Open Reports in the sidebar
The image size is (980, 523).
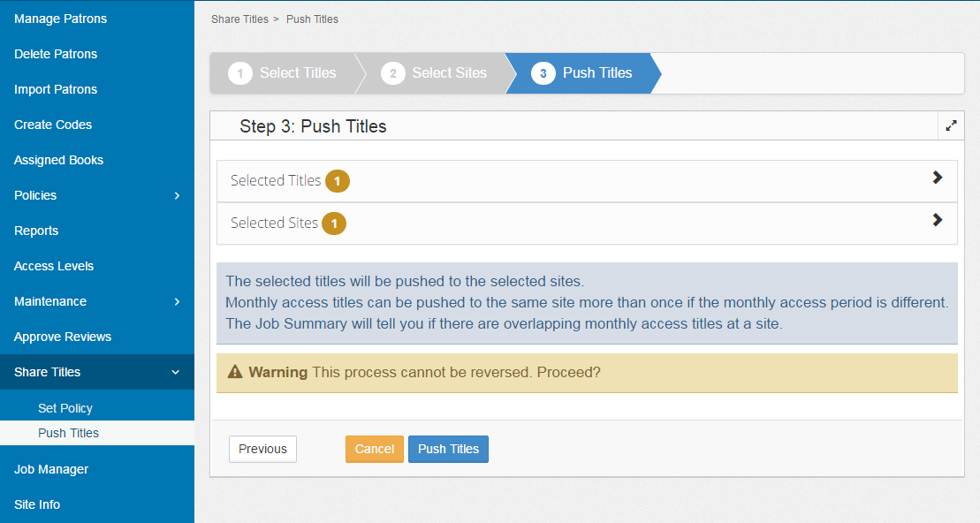(x=36, y=231)
